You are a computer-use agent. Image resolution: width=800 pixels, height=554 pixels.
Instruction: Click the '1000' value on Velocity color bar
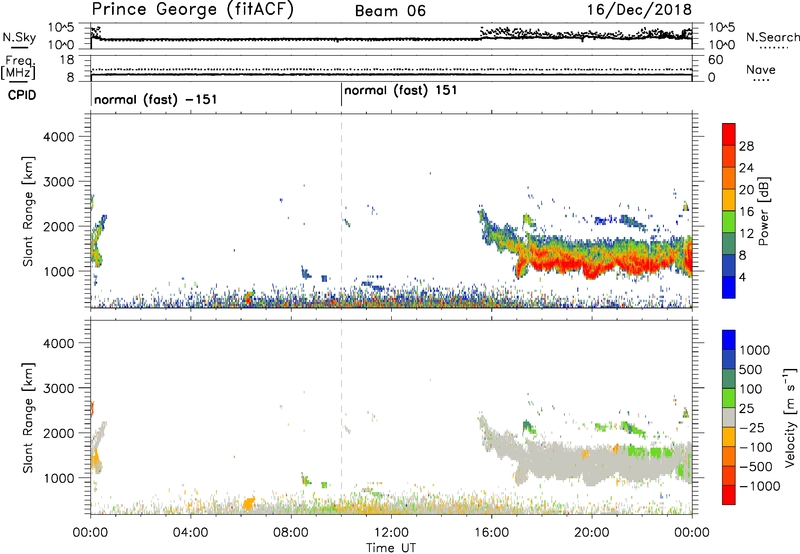click(755, 350)
